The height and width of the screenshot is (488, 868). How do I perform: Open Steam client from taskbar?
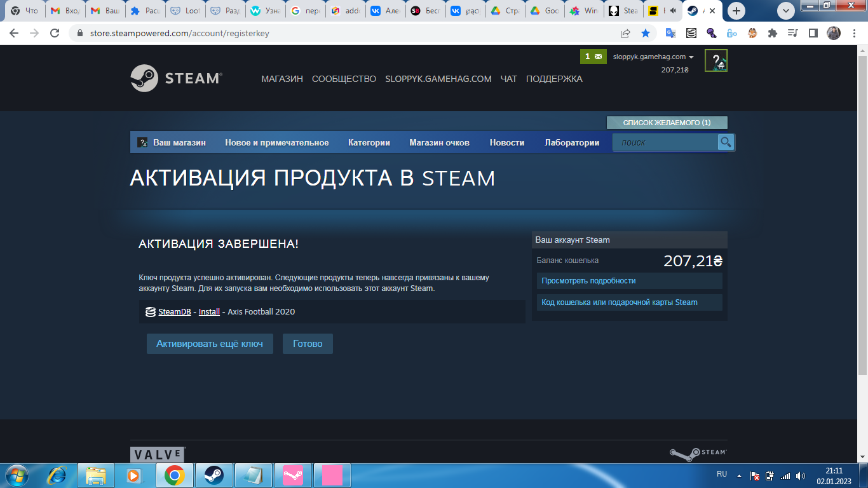(x=214, y=475)
